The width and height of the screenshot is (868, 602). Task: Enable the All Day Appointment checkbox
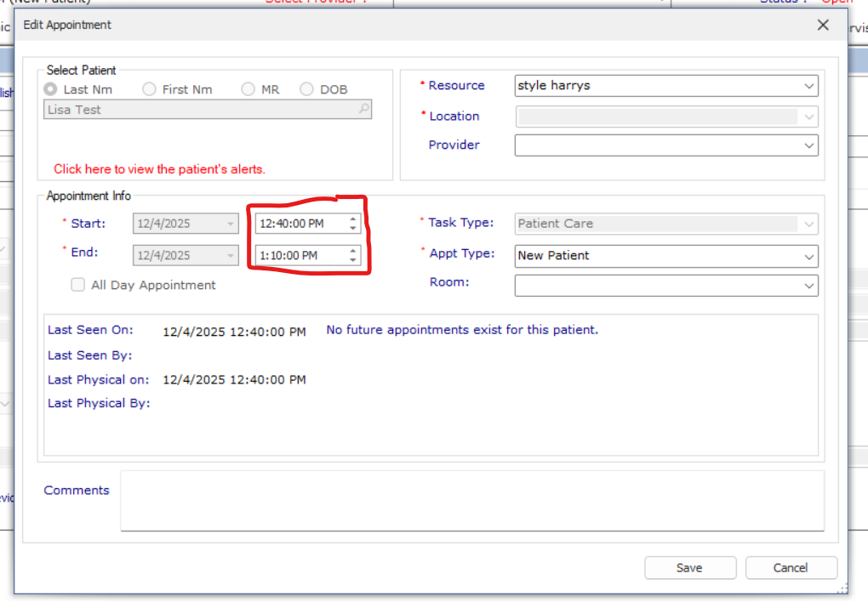pyautogui.click(x=78, y=284)
